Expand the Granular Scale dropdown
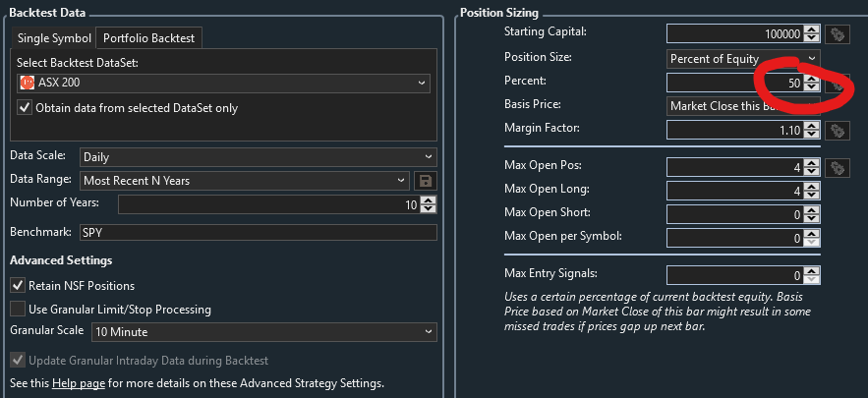The width and height of the screenshot is (868, 398). 258,332
